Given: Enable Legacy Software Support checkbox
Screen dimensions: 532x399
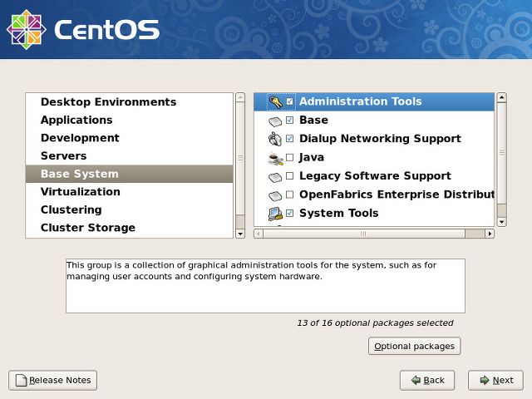Looking at the screenshot, I should click(289, 175).
